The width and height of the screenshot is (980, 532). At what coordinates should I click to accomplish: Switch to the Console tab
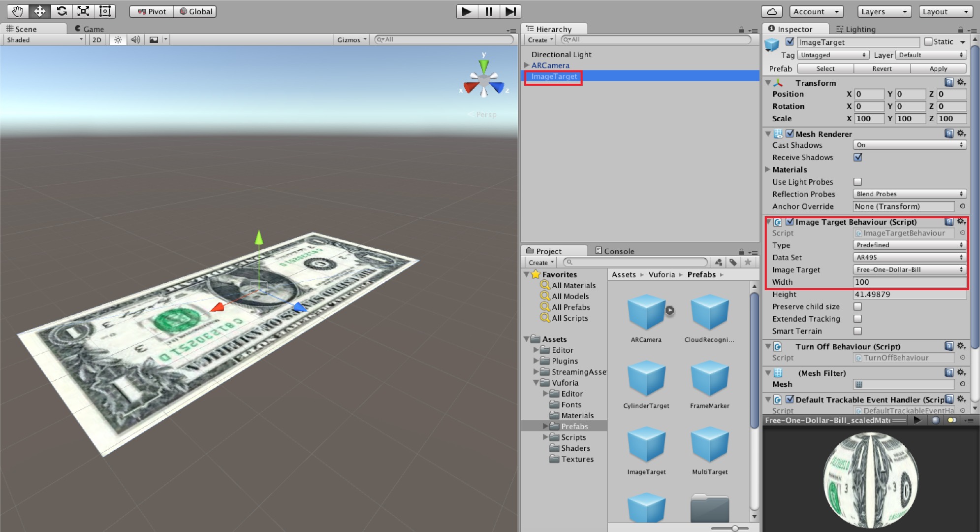(x=614, y=251)
